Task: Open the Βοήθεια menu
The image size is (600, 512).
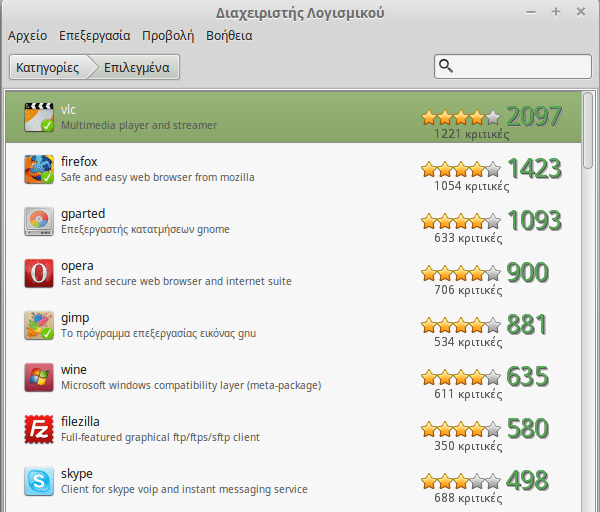Action: coord(229,36)
